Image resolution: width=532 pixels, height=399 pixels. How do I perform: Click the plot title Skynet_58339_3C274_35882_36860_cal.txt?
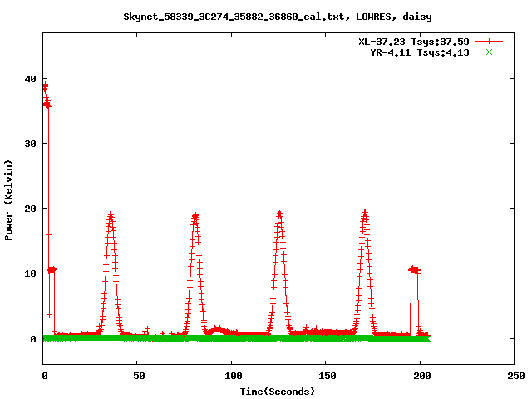236,17
